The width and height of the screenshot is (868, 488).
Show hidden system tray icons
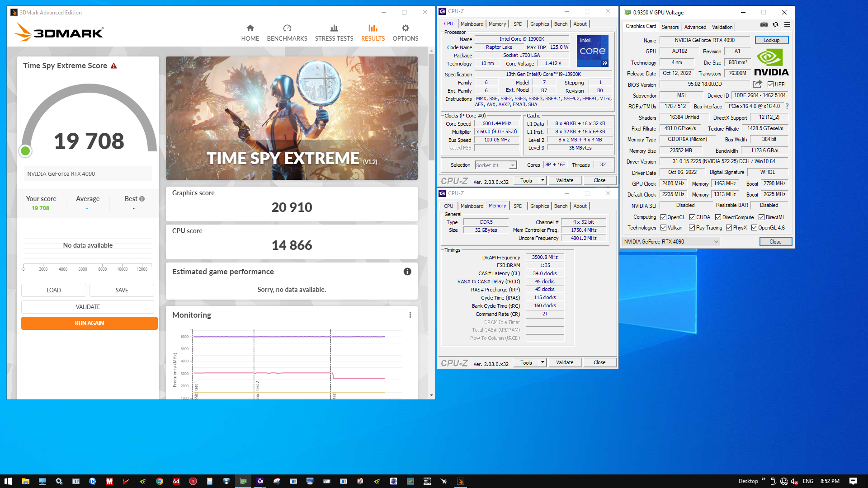[764, 480]
